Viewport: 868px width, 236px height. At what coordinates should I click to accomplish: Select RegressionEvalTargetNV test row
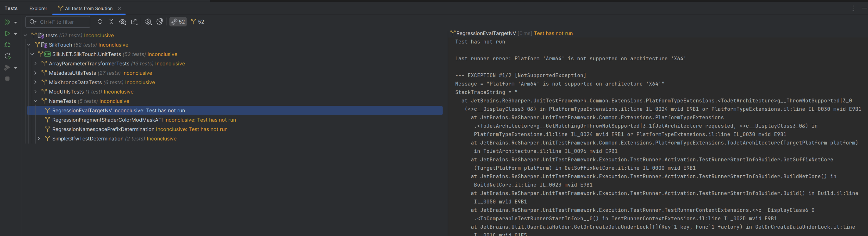(235, 111)
